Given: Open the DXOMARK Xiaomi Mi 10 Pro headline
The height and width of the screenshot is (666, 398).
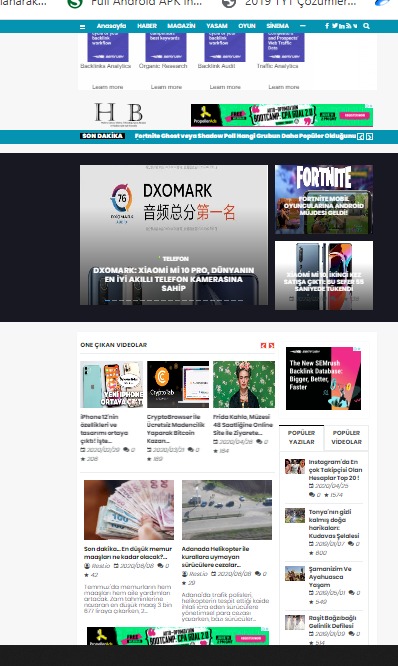Looking at the screenshot, I should pyautogui.click(x=173, y=279).
